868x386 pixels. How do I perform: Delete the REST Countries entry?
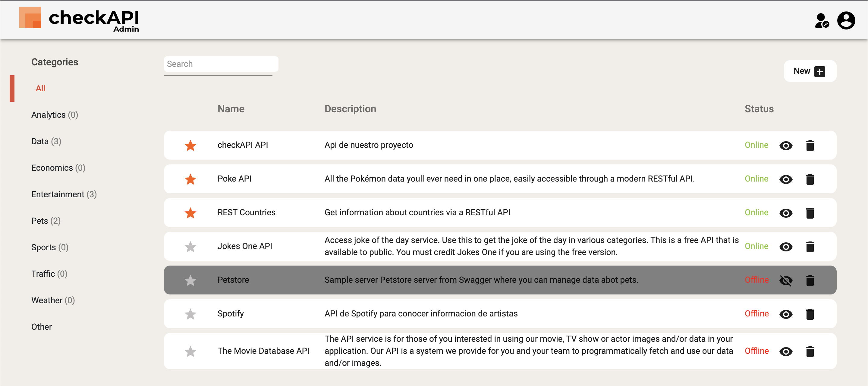810,213
